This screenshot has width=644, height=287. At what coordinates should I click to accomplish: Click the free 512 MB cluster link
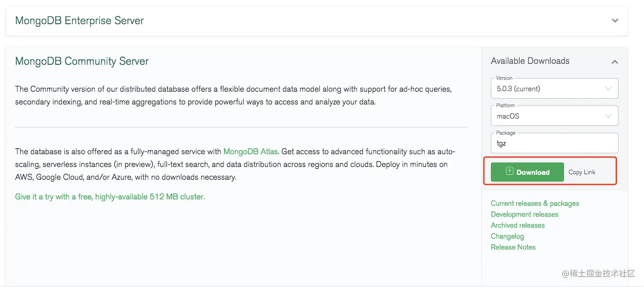[110, 197]
